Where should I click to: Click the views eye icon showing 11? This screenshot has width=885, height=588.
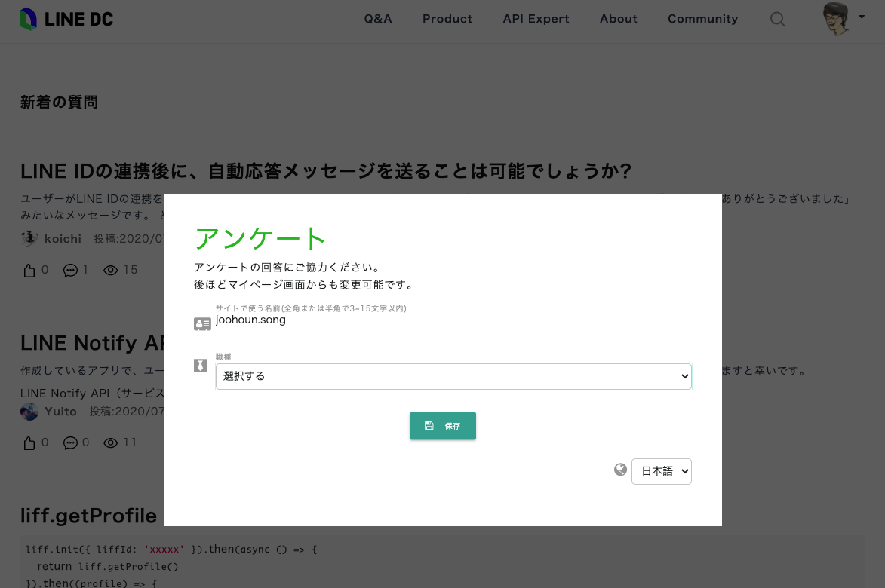(111, 443)
